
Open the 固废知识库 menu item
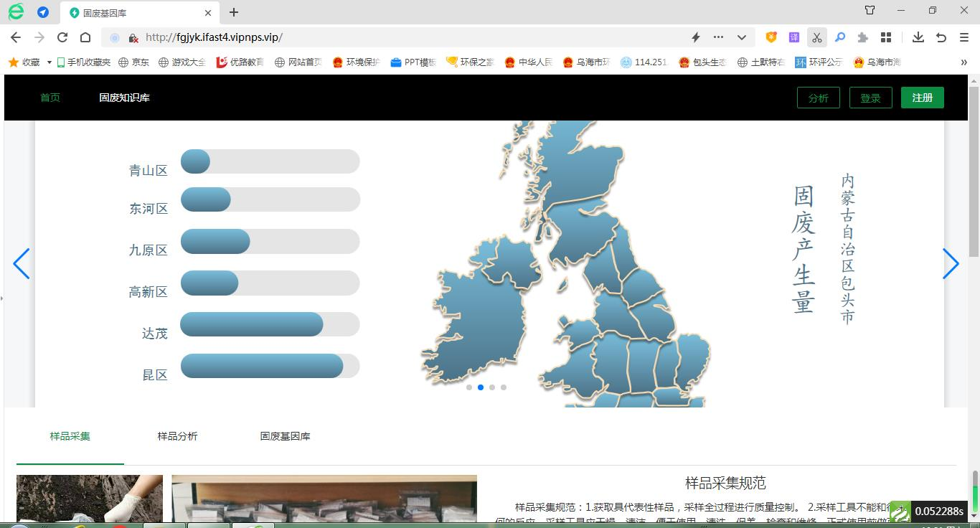[x=124, y=98]
